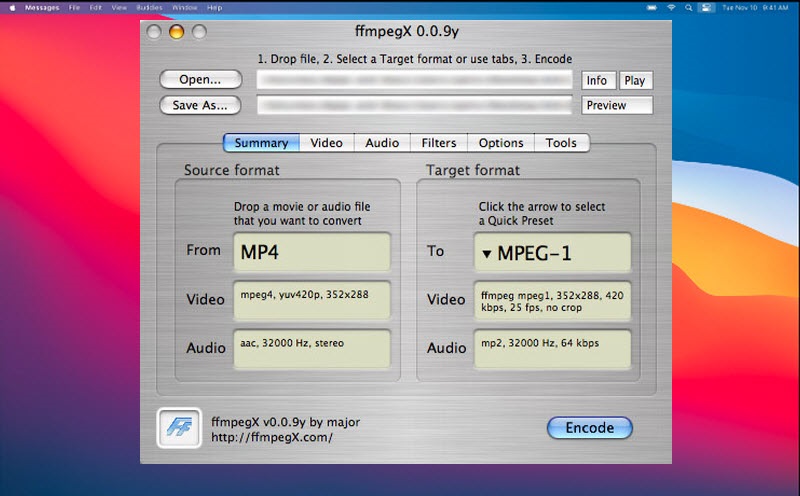This screenshot has width=800, height=496.
Task: Open the http://ffmpegX.com/ link
Action: click(272, 437)
